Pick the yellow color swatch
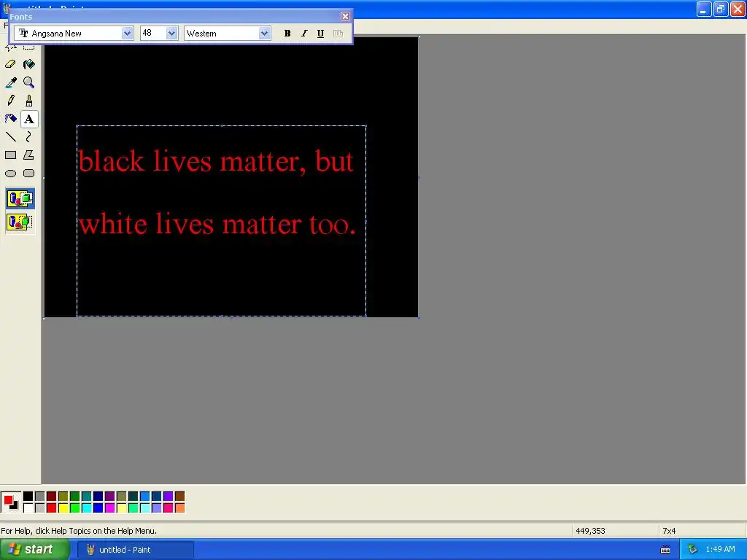 [x=63, y=508]
